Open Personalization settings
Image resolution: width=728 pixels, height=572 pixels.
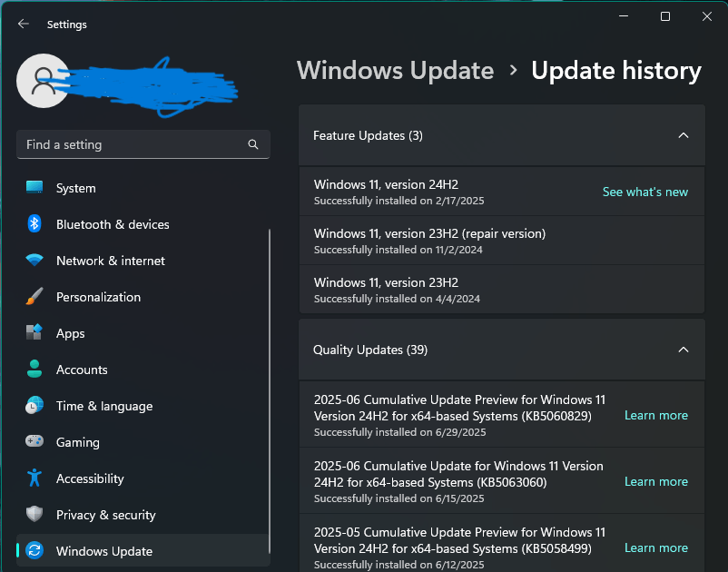143,297
